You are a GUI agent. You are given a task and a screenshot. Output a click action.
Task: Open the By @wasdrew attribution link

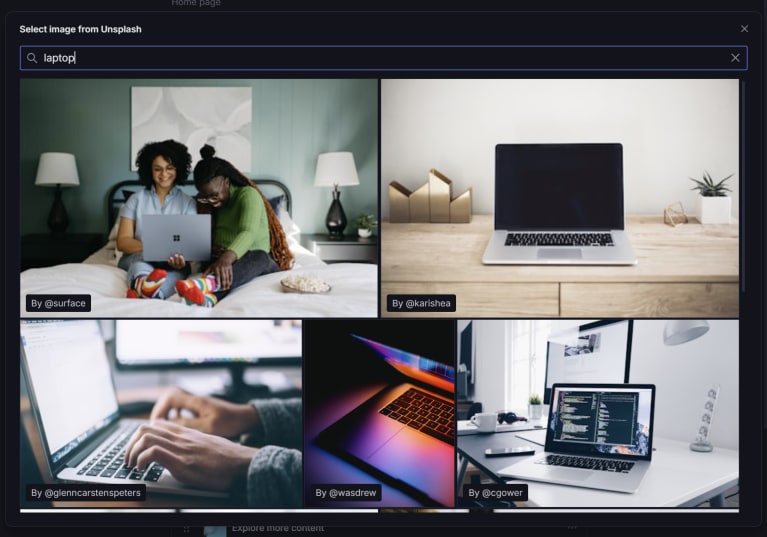[345, 492]
